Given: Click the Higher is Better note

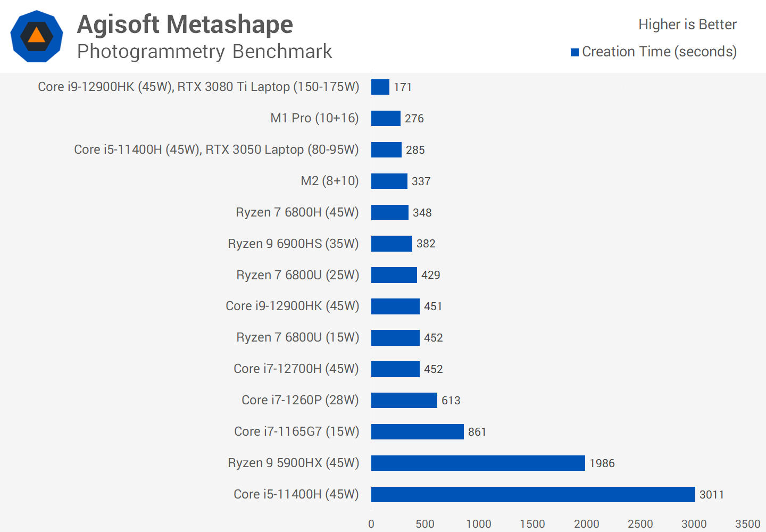Looking at the screenshot, I should pos(687,24).
